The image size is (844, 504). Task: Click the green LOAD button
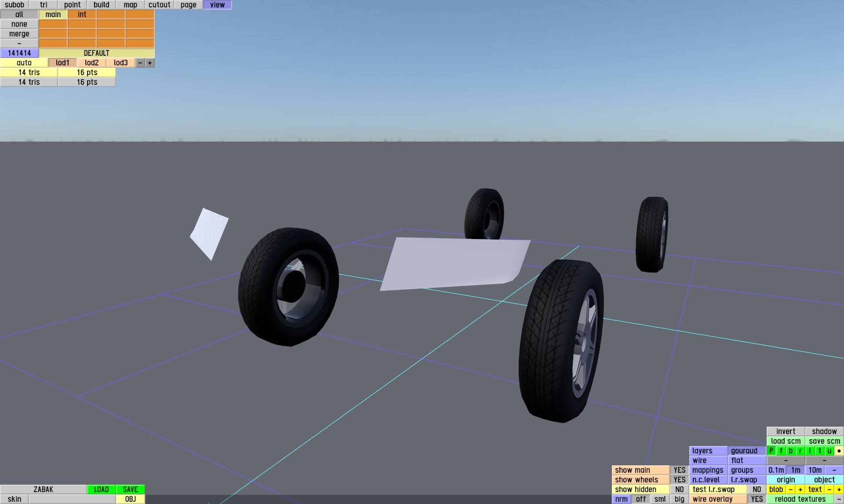tap(101, 489)
